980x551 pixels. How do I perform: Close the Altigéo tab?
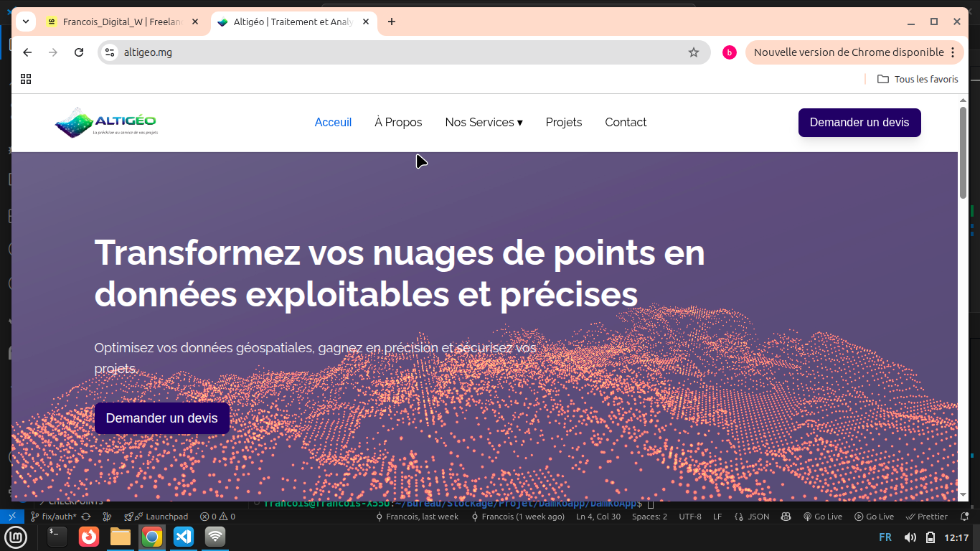(x=366, y=22)
